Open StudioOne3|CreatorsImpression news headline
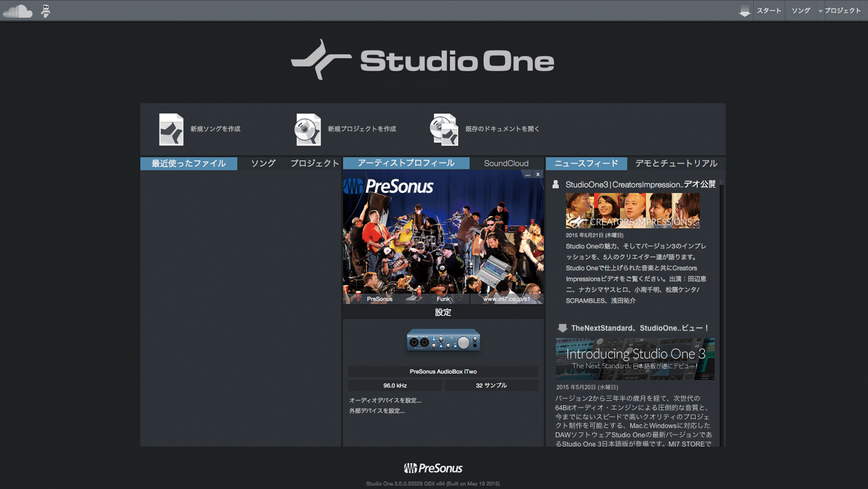The width and height of the screenshot is (868, 489). click(640, 184)
